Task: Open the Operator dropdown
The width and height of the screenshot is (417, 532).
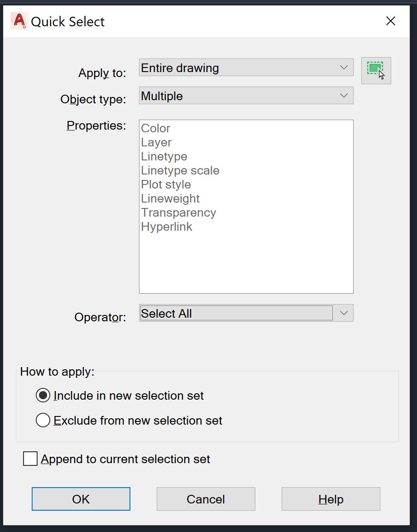Action: click(246, 313)
